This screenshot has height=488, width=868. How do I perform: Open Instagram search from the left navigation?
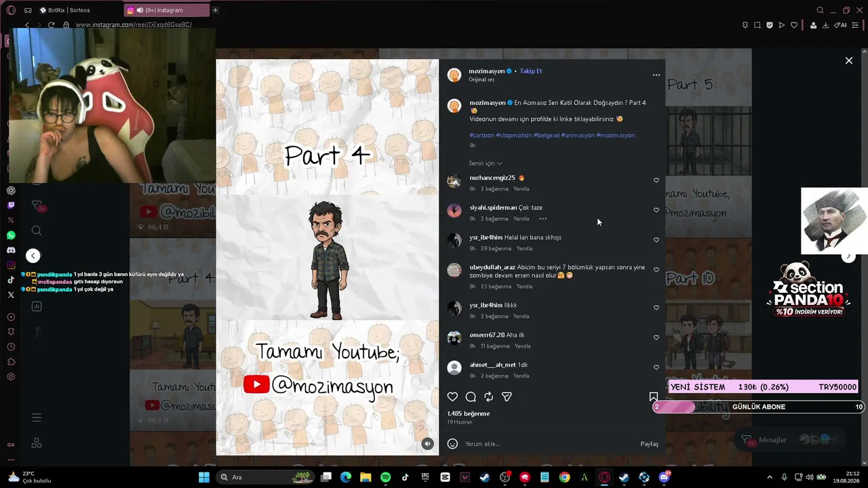tap(37, 230)
